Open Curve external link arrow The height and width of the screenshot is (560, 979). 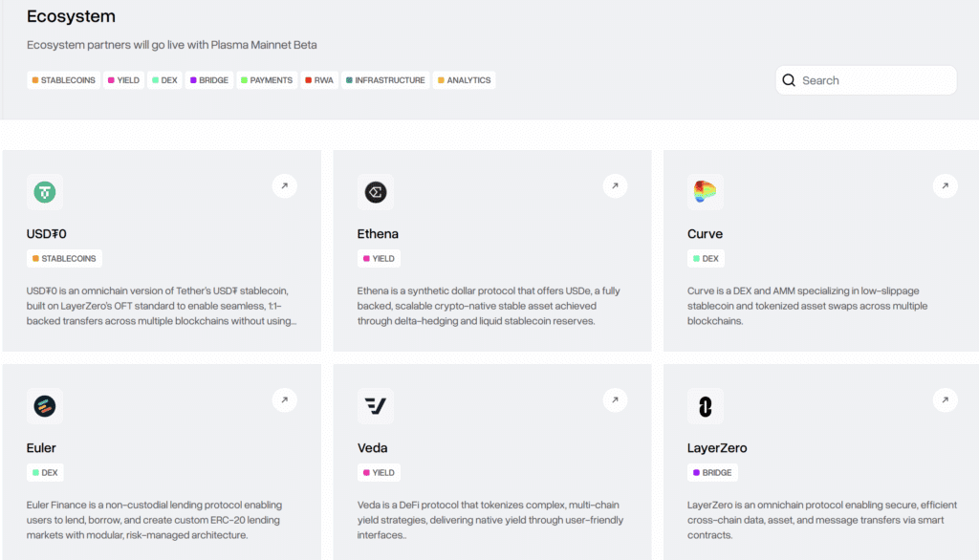tap(946, 186)
